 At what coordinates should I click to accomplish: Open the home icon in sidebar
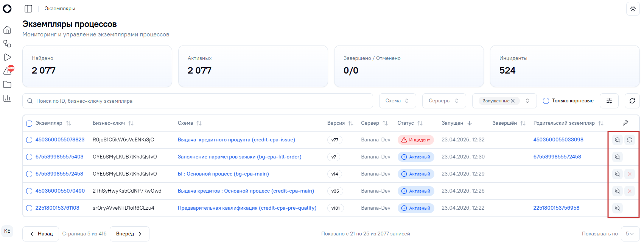(x=7, y=30)
